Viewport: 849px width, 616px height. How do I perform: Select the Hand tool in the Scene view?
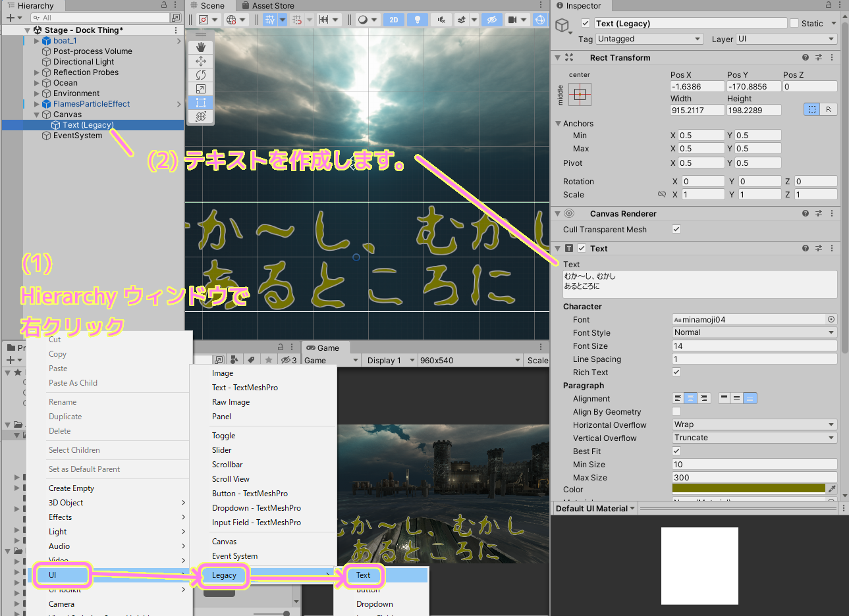pyautogui.click(x=200, y=47)
